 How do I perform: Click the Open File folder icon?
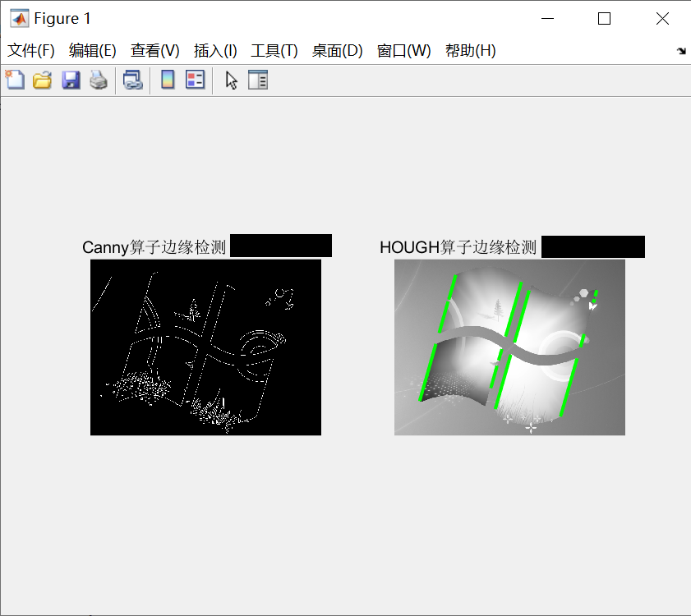(x=42, y=80)
